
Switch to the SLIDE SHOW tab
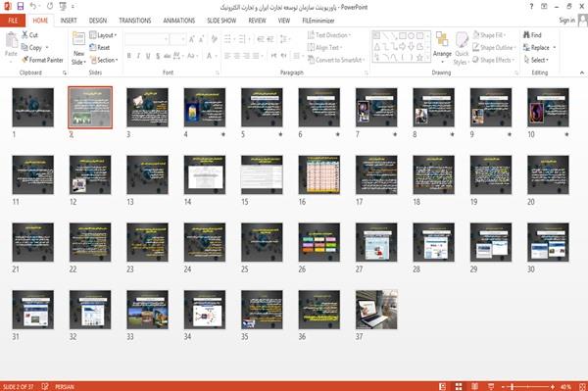tap(221, 21)
